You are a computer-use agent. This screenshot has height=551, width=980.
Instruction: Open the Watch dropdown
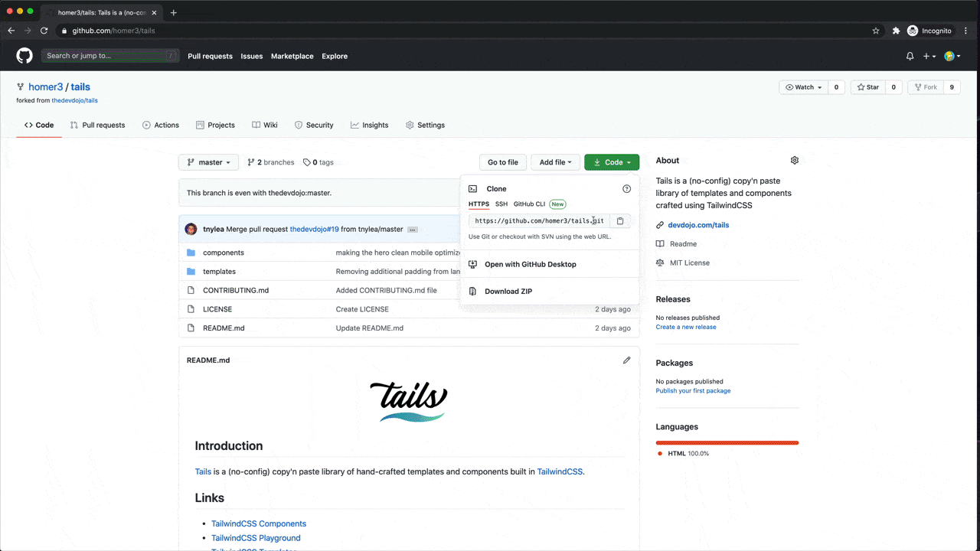click(x=804, y=87)
